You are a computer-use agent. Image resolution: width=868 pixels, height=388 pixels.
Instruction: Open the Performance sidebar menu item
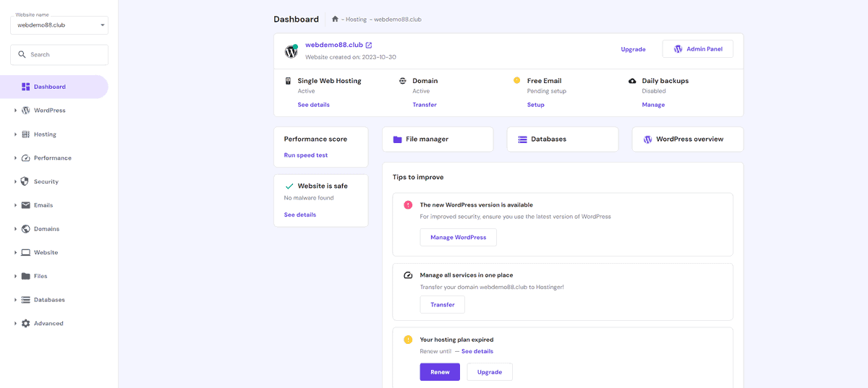[54, 158]
